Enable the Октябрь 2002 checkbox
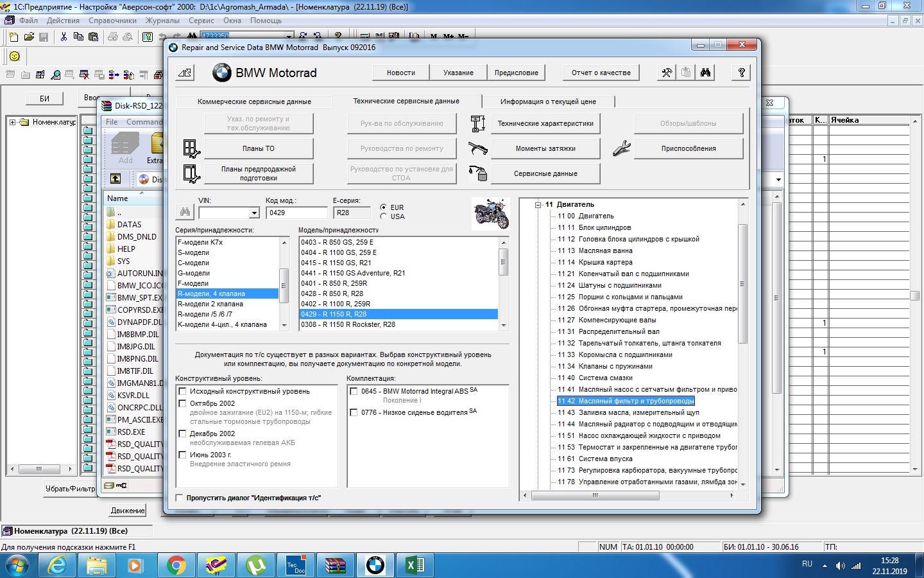924x578 pixels. [183, 403]
